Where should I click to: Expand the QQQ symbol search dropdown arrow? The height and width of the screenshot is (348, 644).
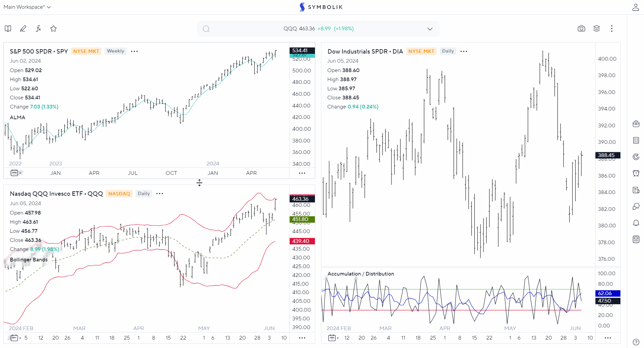coord(430,29)
